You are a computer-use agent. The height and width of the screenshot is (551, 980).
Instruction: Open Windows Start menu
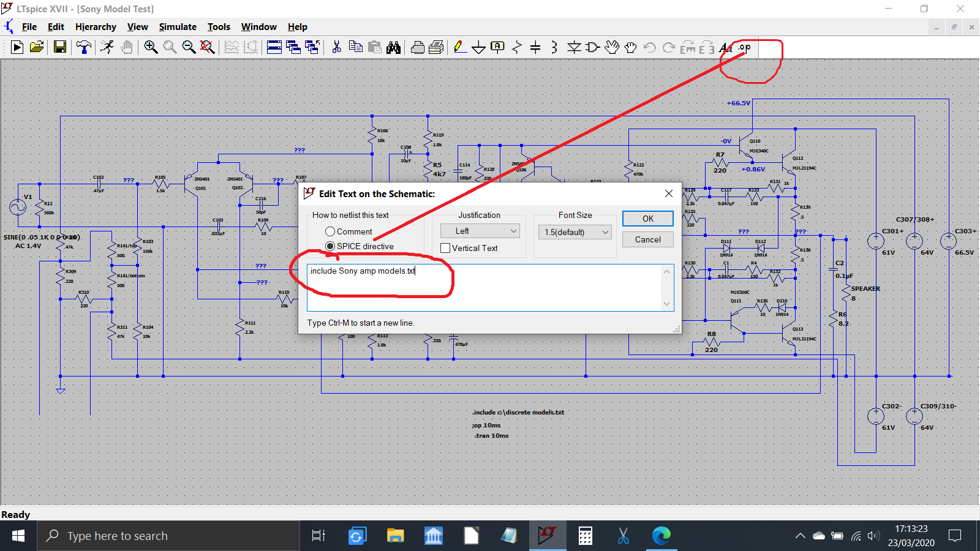tap(18, 536)
